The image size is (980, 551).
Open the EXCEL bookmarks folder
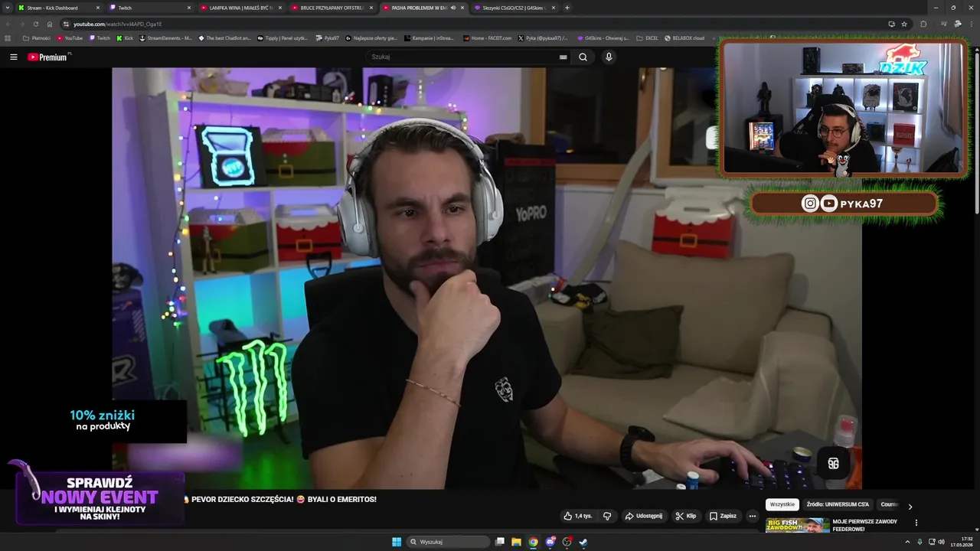tap(648, 37)
